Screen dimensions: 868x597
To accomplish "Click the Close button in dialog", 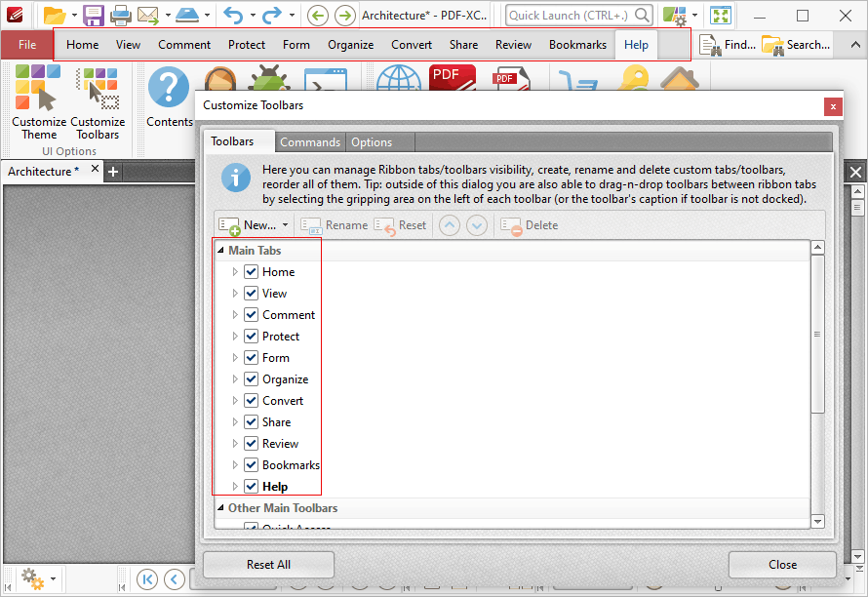I will [x=782, y=565].
